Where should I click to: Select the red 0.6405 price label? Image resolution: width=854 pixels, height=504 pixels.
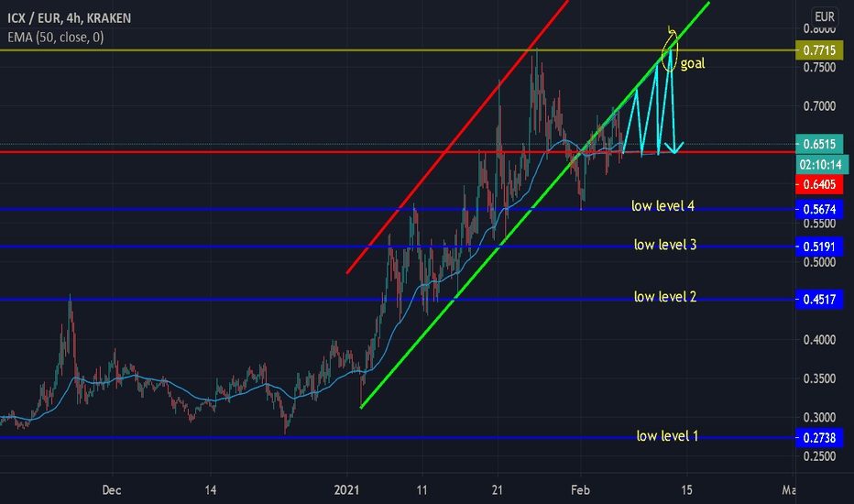819,185
